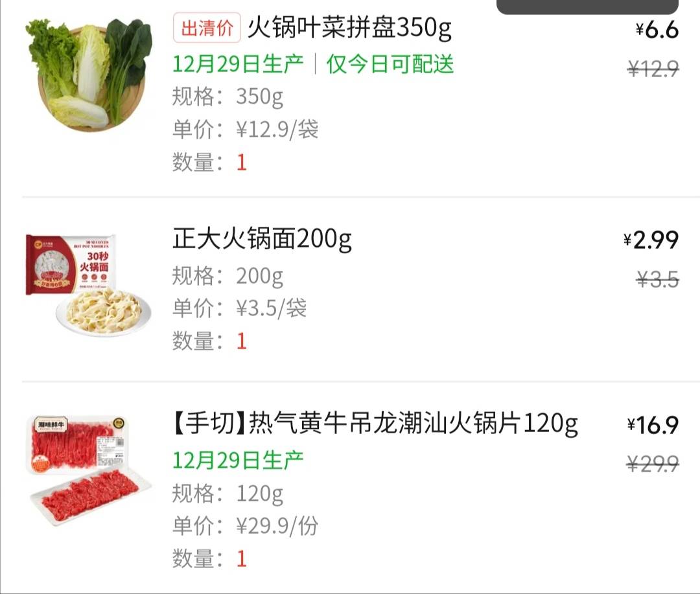The width and height of the screenshot is (700, 594).
Task: Tap 12月29日生产 label on beef item
Action: (238, 460)
